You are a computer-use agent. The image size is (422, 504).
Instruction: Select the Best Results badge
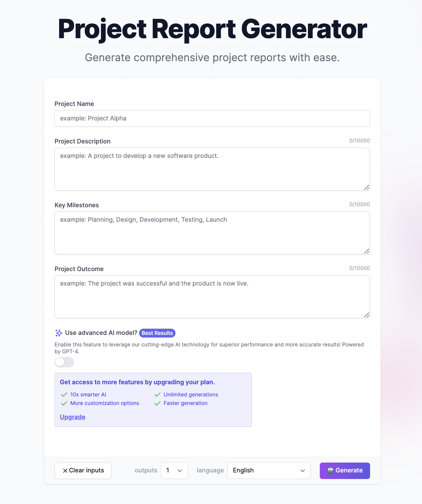click(x=157, y=333)
